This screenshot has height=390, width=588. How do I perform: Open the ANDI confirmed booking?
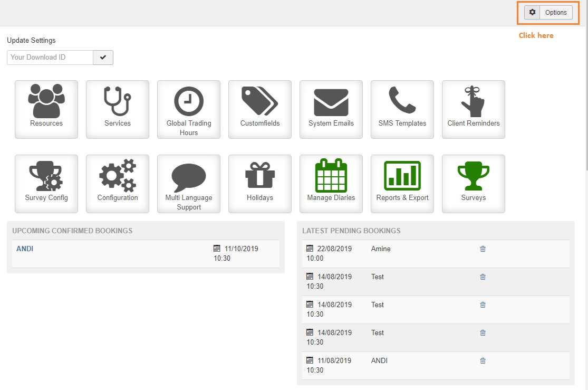point(24,249)
